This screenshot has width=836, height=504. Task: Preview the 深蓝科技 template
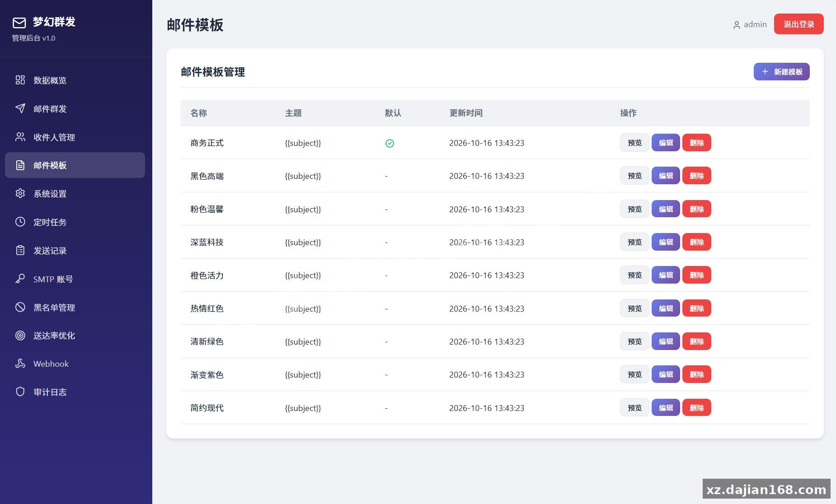pos(634,242)
